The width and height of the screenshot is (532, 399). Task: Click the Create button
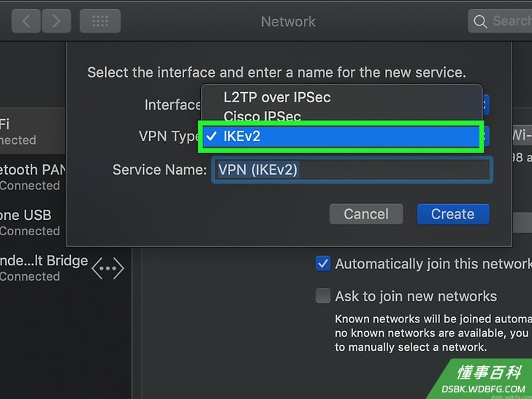(x=453, y=214)
